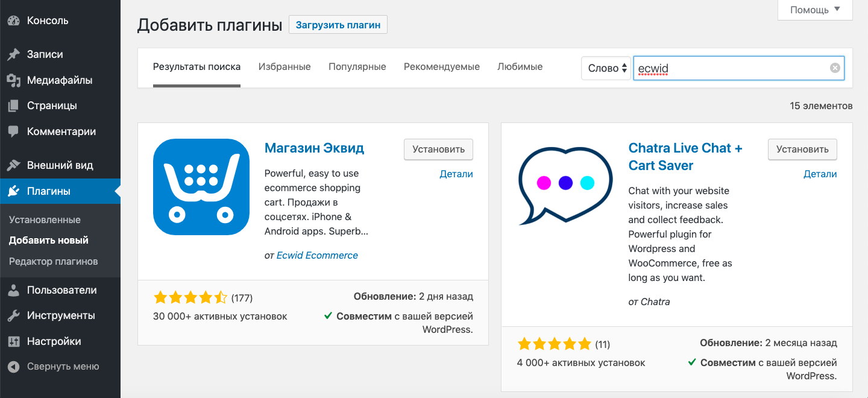Click the Добавить плагины page heading
This screenshot has height=398, width=868.
pyautogui.click(x=210, y=25)
